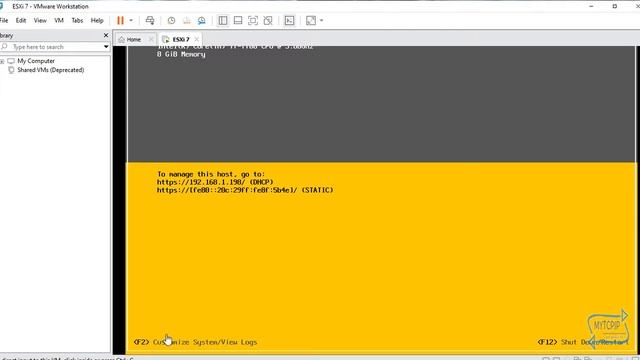Select Shared VMs (Deprecated) in library
Viewport: 640px width, 360px height.
coord(51,70)
